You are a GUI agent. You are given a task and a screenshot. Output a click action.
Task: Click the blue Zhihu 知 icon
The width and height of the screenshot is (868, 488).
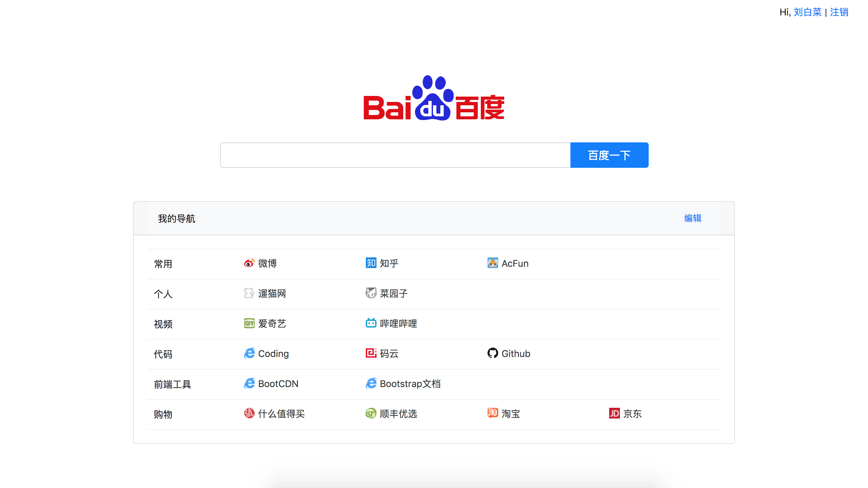pyautogui.click(x=371, y=263)
